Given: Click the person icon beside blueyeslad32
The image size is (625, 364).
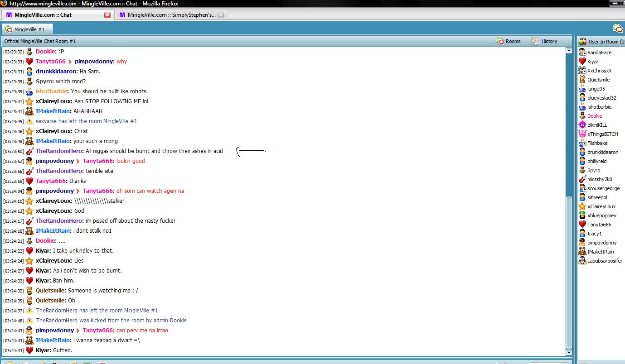Looking at the screenshot, I should coord(582,98).
